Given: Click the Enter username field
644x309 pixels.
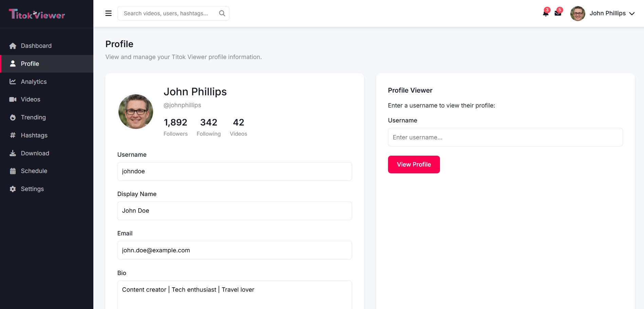Looking at the screenshot, I should pyautogui.click(x=505, y=137).
